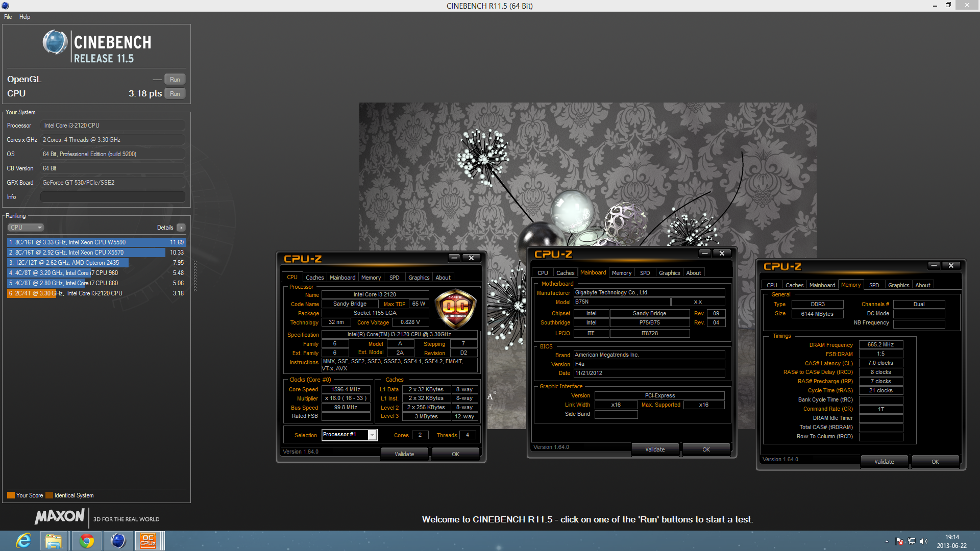Select Cinebench icon in taskbar
The image size is (980, 551).
[118, 541]
